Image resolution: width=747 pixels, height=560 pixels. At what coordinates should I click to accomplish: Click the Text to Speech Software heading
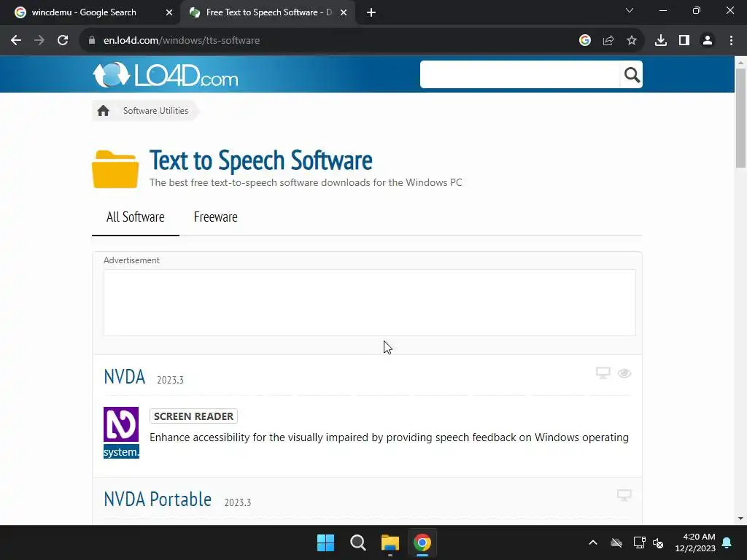(261, 160)
